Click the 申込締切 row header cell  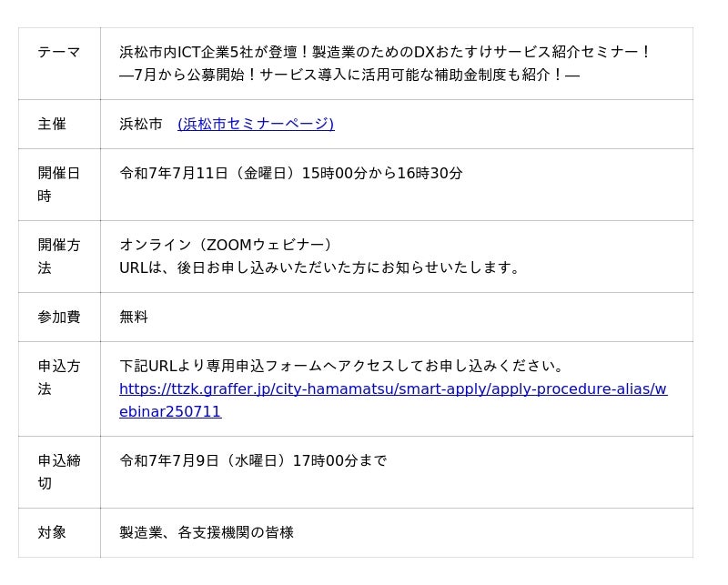tap(59, 472)
